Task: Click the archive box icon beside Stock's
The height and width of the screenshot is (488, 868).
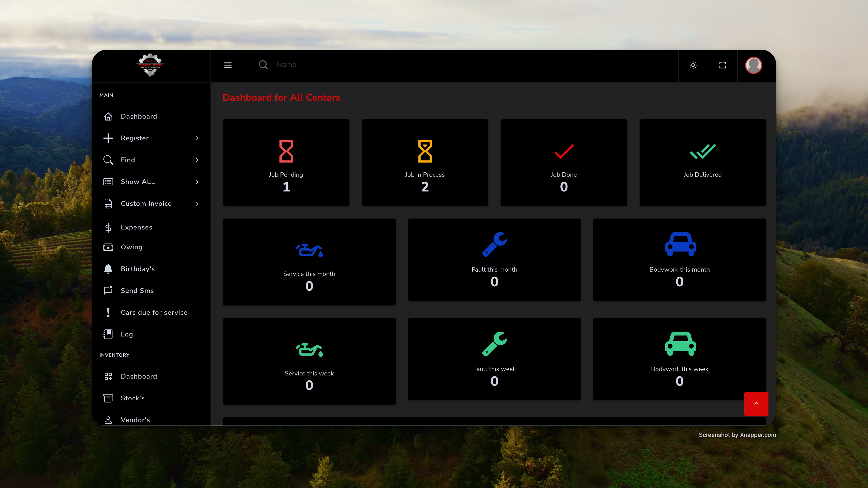Action: (x=108, y=398)
